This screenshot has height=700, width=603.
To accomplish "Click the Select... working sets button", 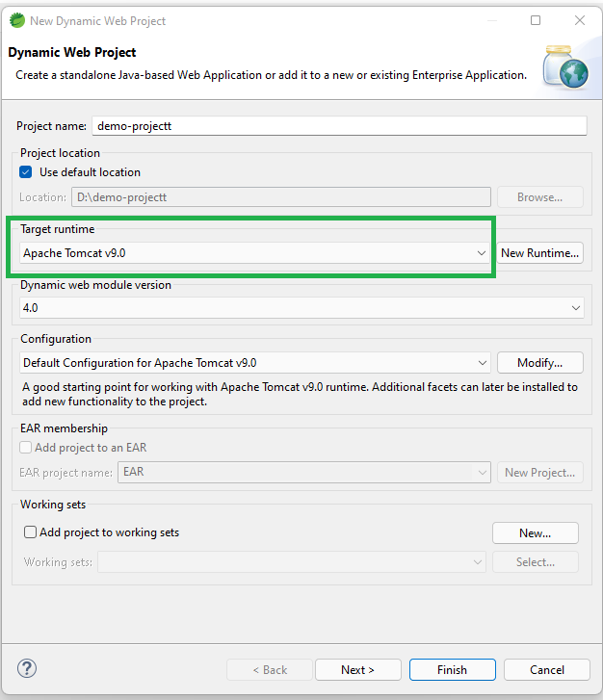I will pyautogui.click(x=536, y=562).
